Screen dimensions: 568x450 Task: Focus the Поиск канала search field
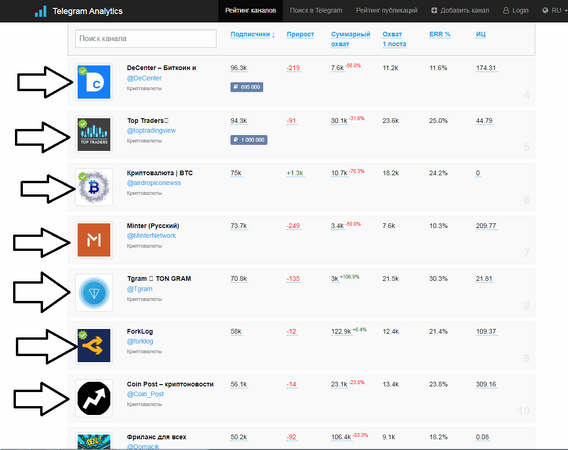click(x=146, y=38)
